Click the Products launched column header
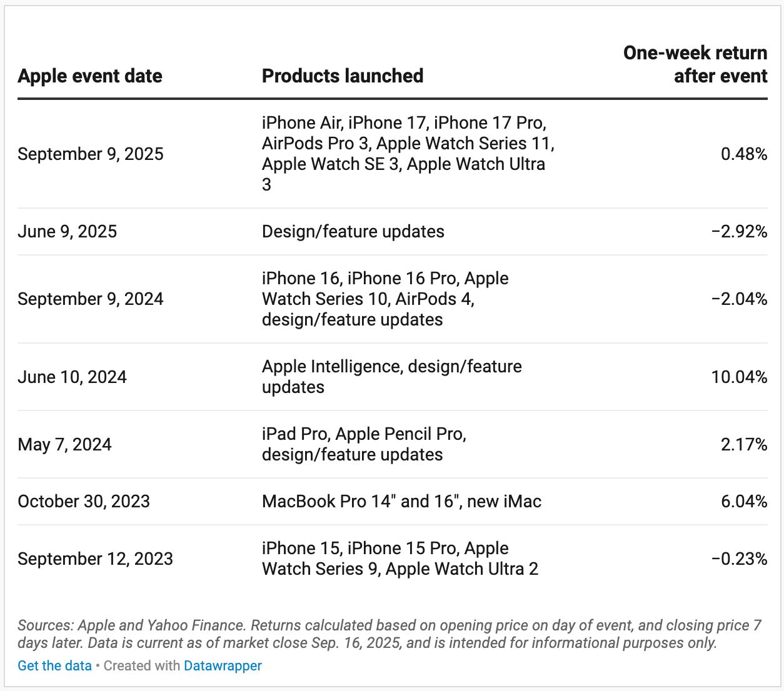The width and height of the screenshot is (784, 691). coord(343,76)
